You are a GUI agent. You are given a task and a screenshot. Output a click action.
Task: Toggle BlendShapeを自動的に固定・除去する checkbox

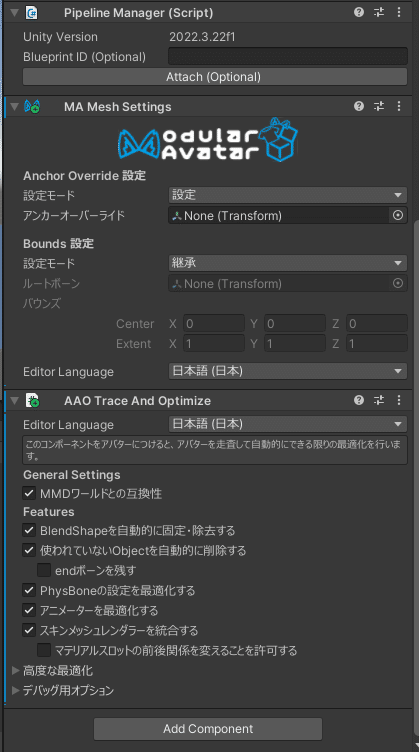[x=29, y=530]
